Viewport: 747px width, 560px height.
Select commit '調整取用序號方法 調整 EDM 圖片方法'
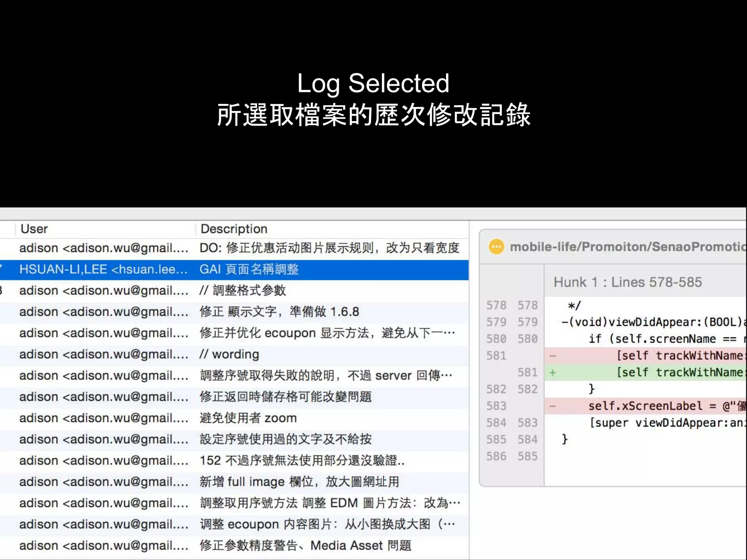pos(234,503)
